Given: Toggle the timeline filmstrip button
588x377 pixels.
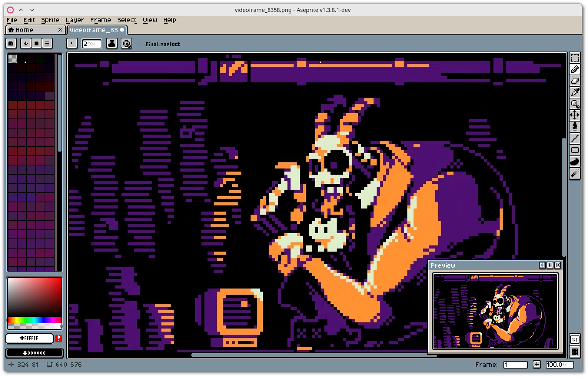Looking at the screenshot, I should point(575,351).
